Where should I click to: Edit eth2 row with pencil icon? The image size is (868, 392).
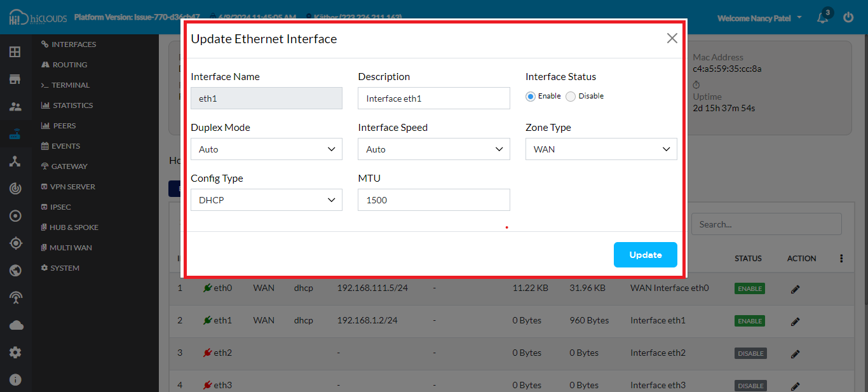[x=795, y=354]
